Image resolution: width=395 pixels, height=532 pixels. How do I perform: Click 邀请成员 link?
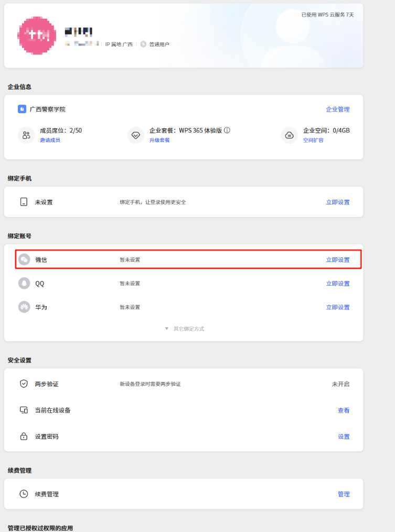(x=50, y=140)
